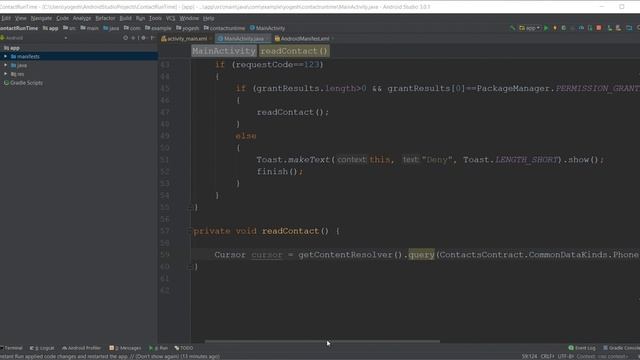Open the Android Profiler tool window
Viewport: 640px width, 360px height.
[x=81, y=348]
